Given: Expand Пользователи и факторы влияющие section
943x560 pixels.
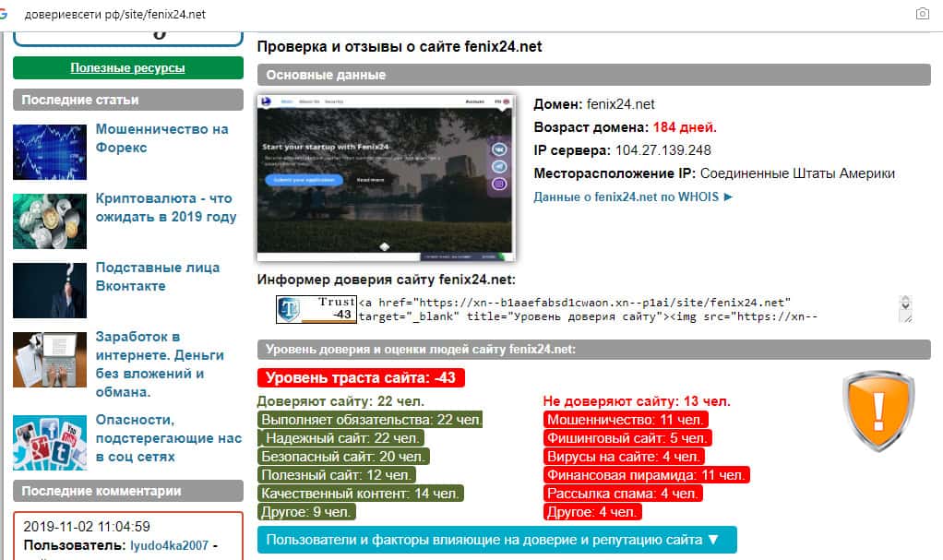Looking at the screenshot, I should tap(496, 540).
